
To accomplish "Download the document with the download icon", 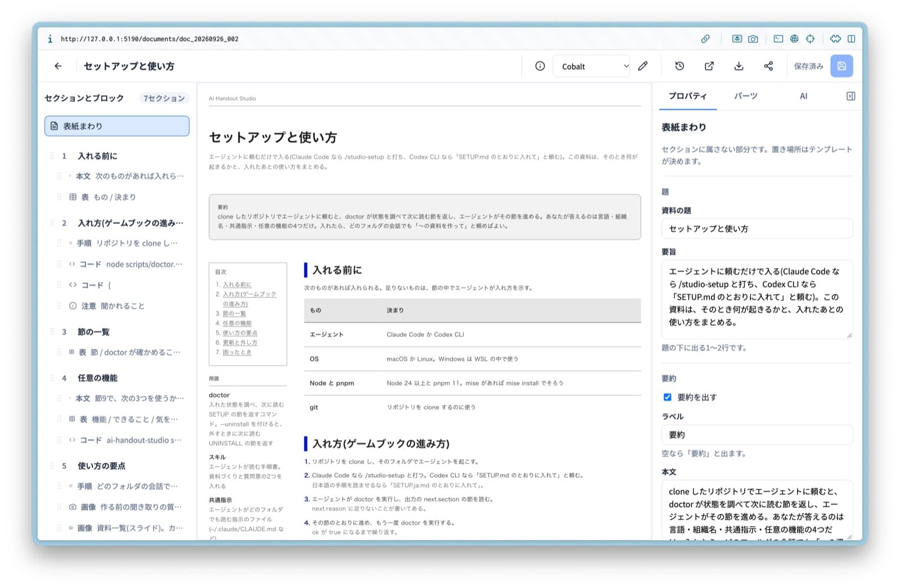I will pos(739,66).
